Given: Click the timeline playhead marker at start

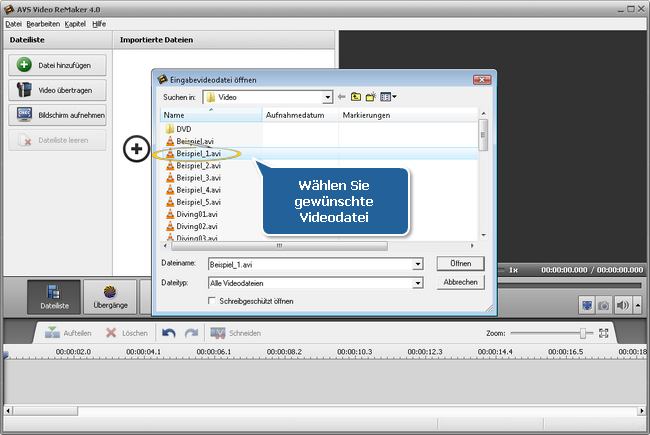Looking at the screenshot, I should pos(6,355).
